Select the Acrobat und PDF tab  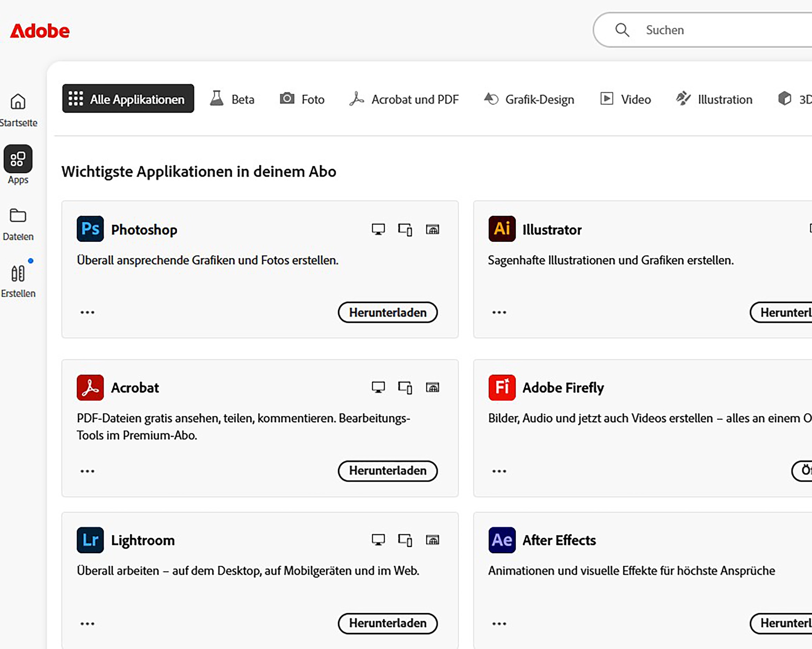click(x=404, y=99)
